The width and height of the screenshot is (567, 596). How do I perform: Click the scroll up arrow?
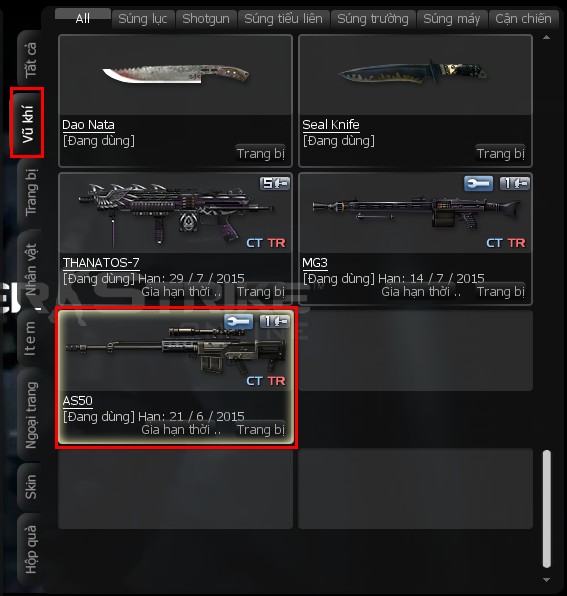pos(546,37)
